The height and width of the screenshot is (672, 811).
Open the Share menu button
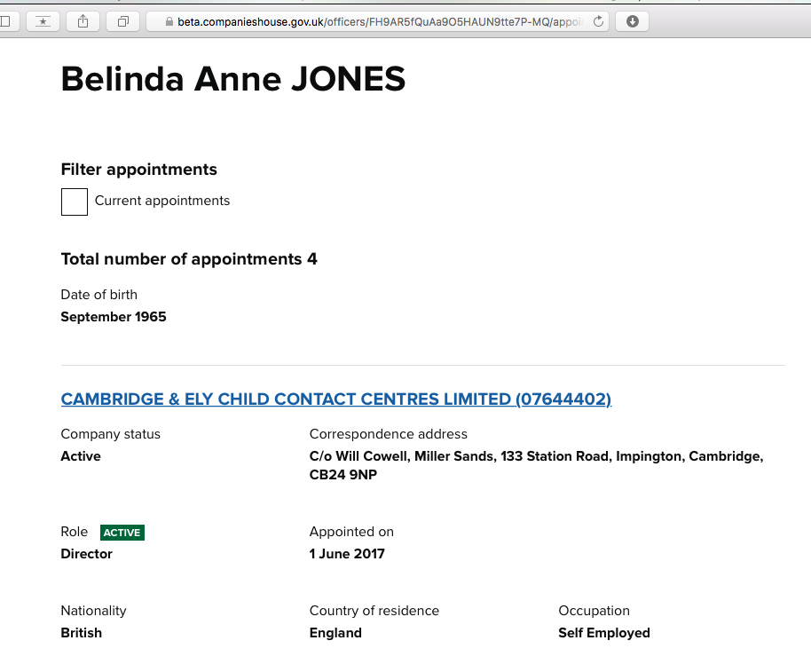[x=83, y=21]
